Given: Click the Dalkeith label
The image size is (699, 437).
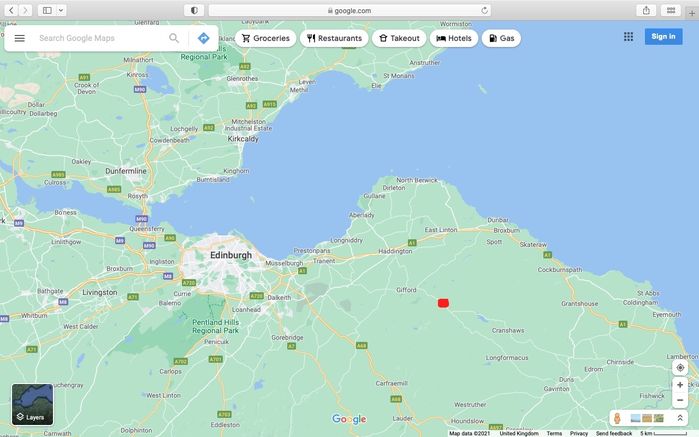Looking at the screenshot, I should [279, 297].
